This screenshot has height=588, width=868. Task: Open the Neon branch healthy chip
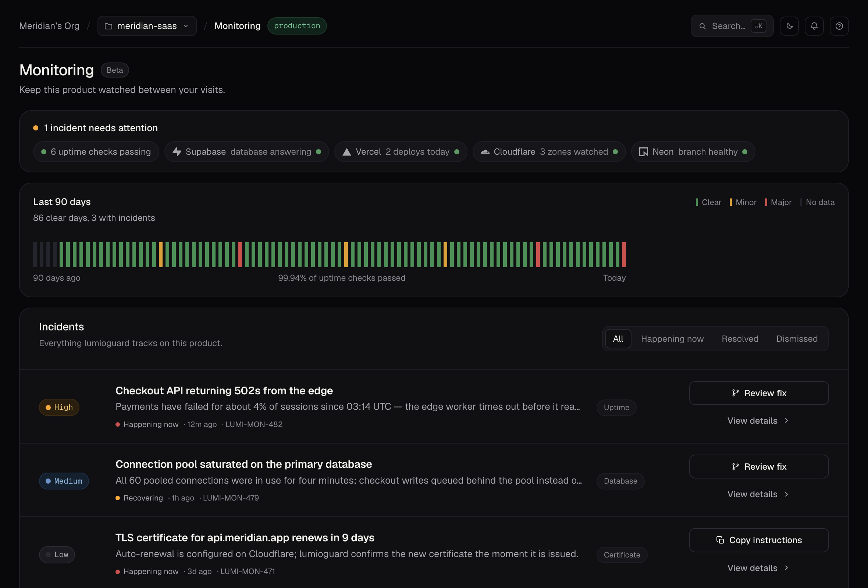tap(693, 151)
